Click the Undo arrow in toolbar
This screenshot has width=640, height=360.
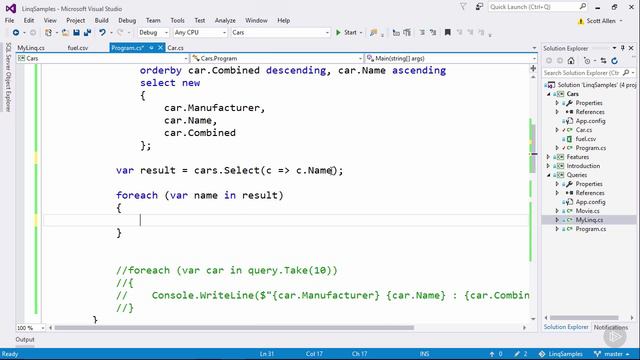[x=102, y=33]
